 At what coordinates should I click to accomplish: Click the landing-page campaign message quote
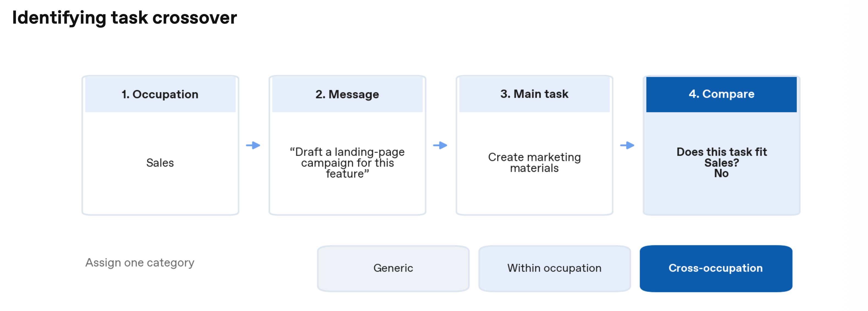click(x=347, y=163)
